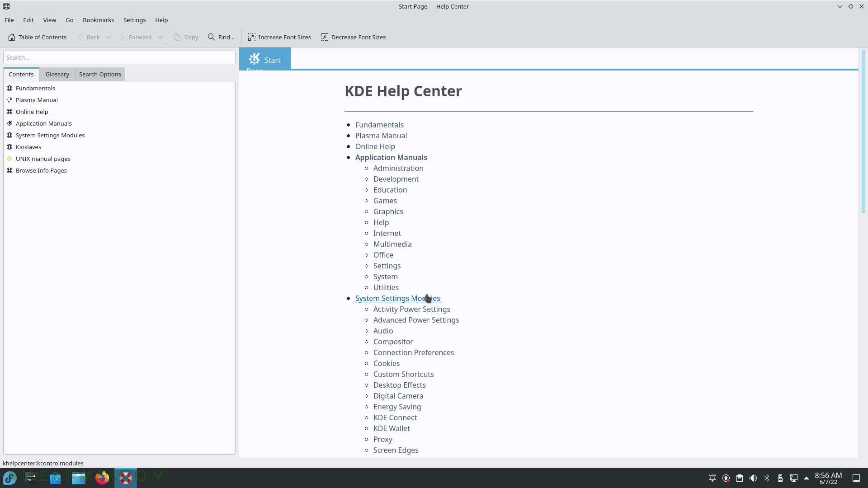Open the Activity Power Settings link

pyautogui.click(x=412, y=309)
